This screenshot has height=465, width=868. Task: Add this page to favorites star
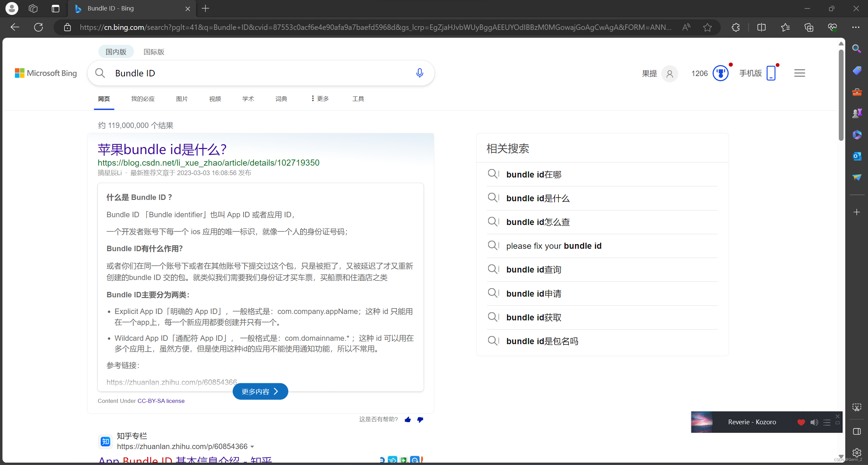coord(707,27)
